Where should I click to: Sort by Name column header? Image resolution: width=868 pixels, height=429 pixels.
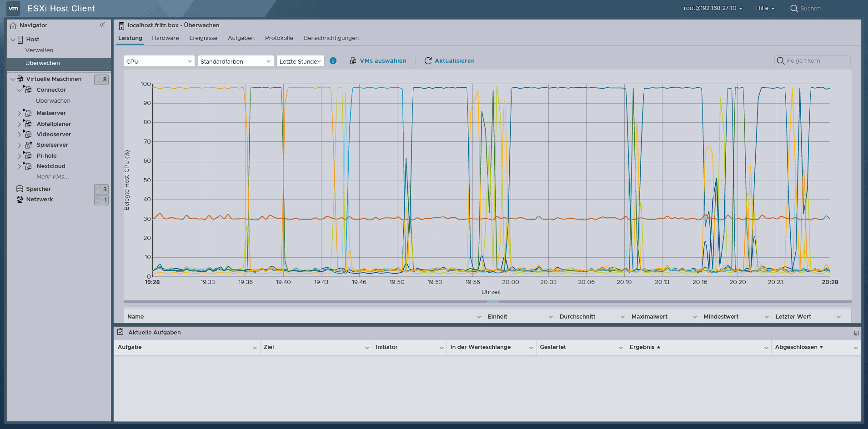tap(135, 317)
